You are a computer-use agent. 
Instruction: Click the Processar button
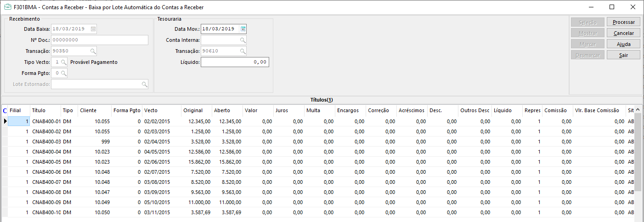pos(623,22)
